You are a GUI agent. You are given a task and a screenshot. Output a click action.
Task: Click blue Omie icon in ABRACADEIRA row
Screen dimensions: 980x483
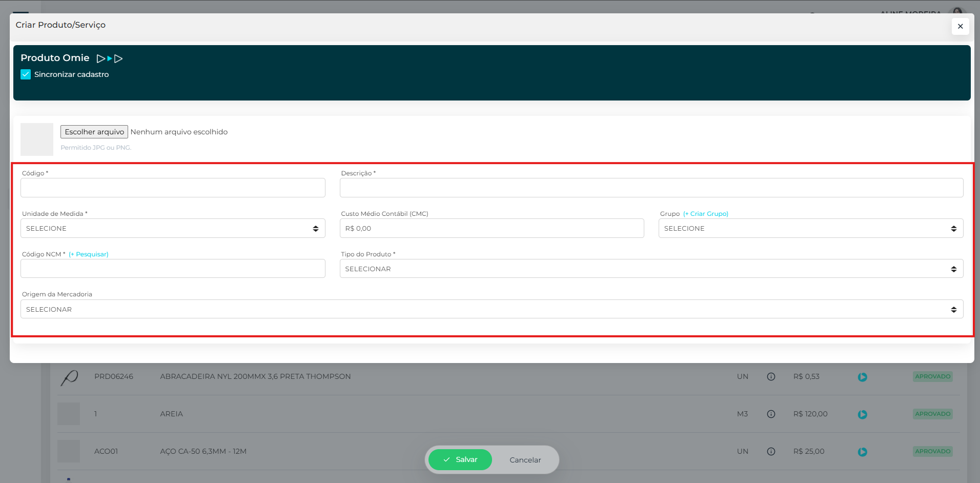(863, 377)
